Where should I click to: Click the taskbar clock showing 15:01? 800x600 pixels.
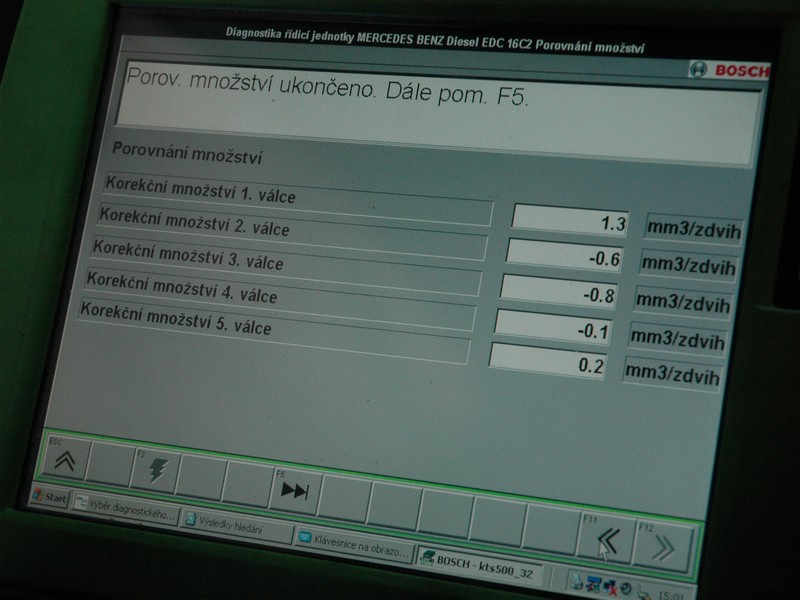tap(669, 595)
